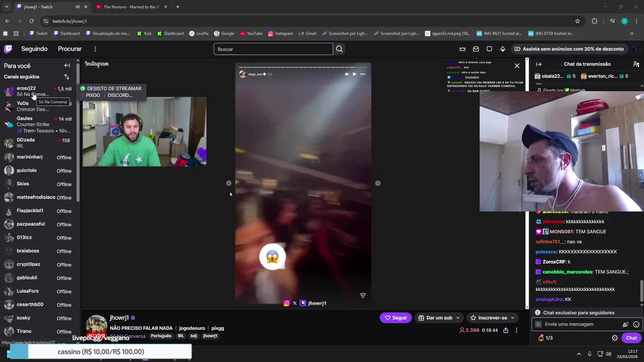The height and width of the screenshot is (362, 644).
Task: Open Chrome media controls icon
Action: pos(612,21)
